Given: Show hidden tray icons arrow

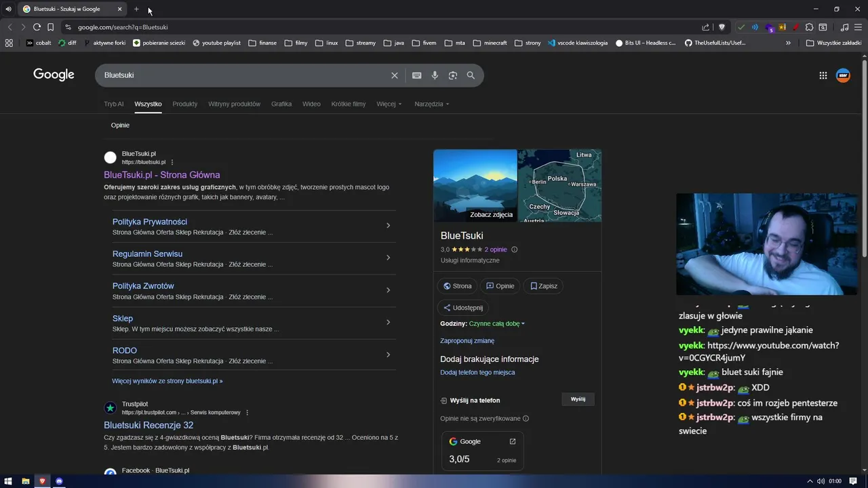Looking at the screenshot, I should (809, 481).
